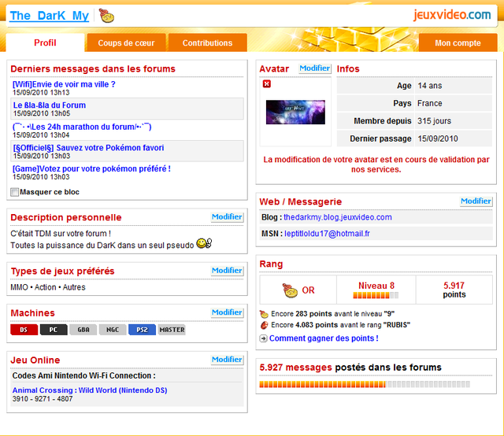This screenshot has height=436, width=504.
Task: Click the Niveau 8 progress bar
Action: click(376, 296)
